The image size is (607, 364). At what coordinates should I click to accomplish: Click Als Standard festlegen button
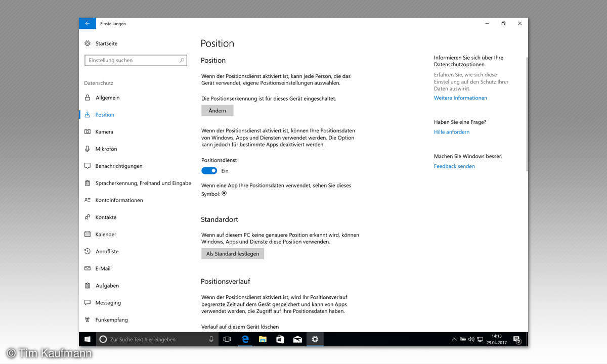(x=233, y=254)
